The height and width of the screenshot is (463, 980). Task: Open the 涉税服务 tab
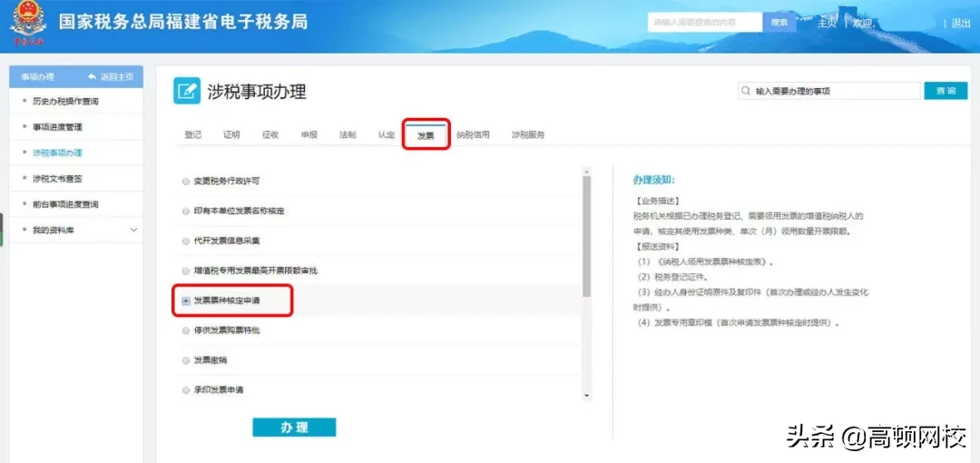[x=528, y=134]
